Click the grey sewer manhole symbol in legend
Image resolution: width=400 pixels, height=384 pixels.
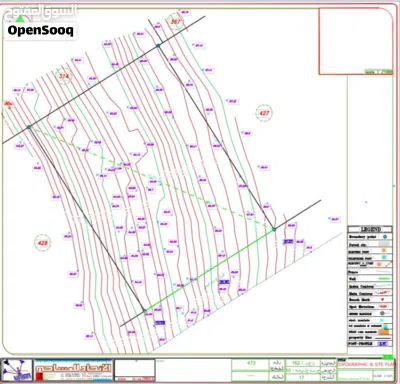[x=382, y=313]
